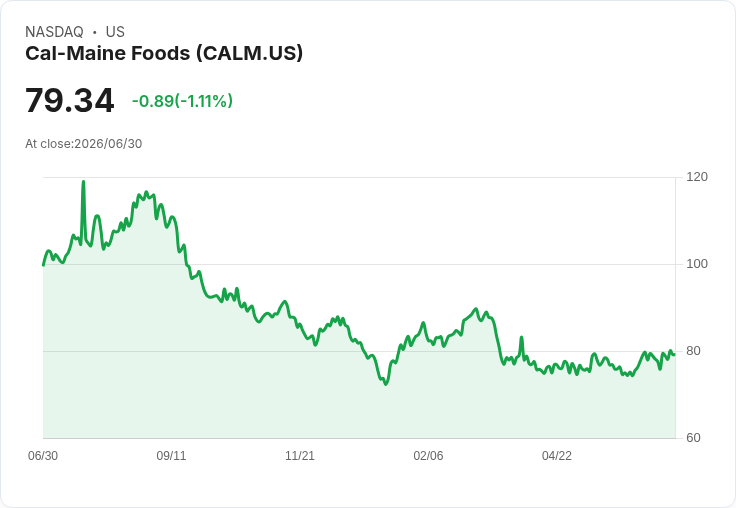Click the 60 price axis label
The height and width of the screenshot is (508, 736).
[693, 438]
